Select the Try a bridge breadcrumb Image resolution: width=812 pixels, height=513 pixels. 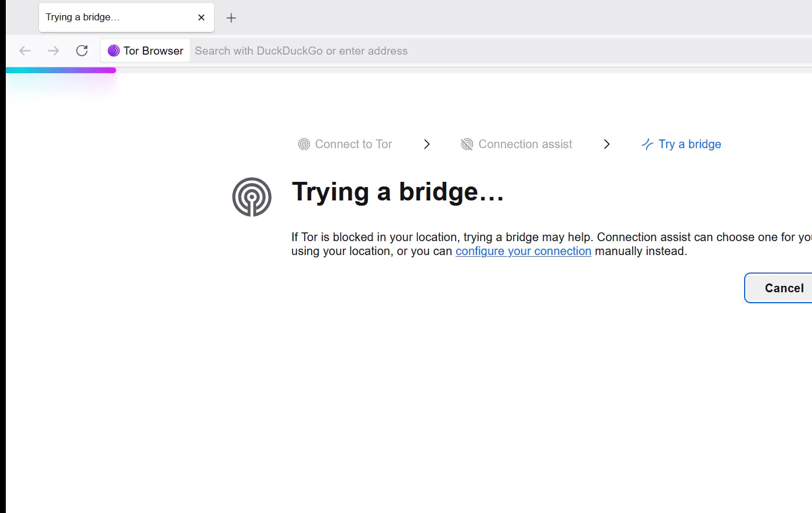pos(681,144)
